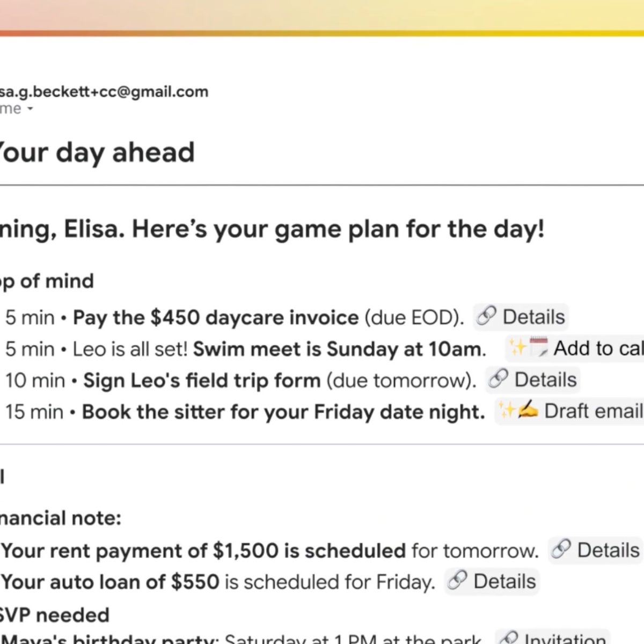Draft email to book Friday sitter
644x644 pixels.
coord(592,411)
